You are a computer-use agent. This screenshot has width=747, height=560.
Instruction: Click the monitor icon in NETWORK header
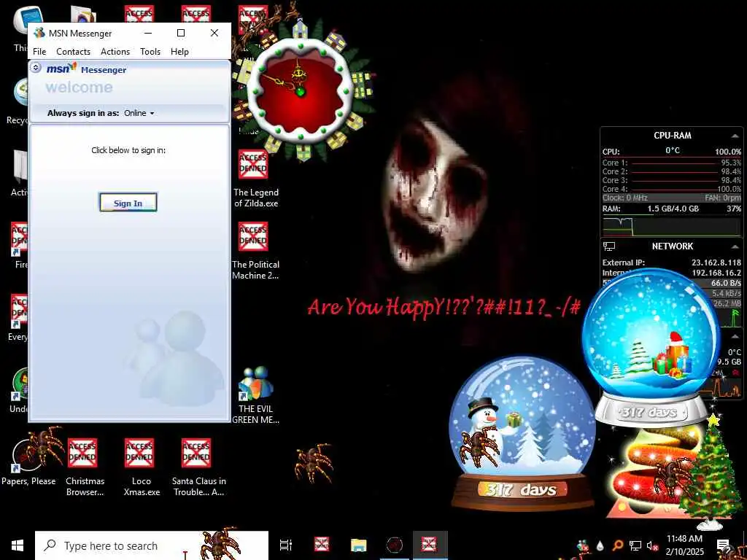click(609, 246)
